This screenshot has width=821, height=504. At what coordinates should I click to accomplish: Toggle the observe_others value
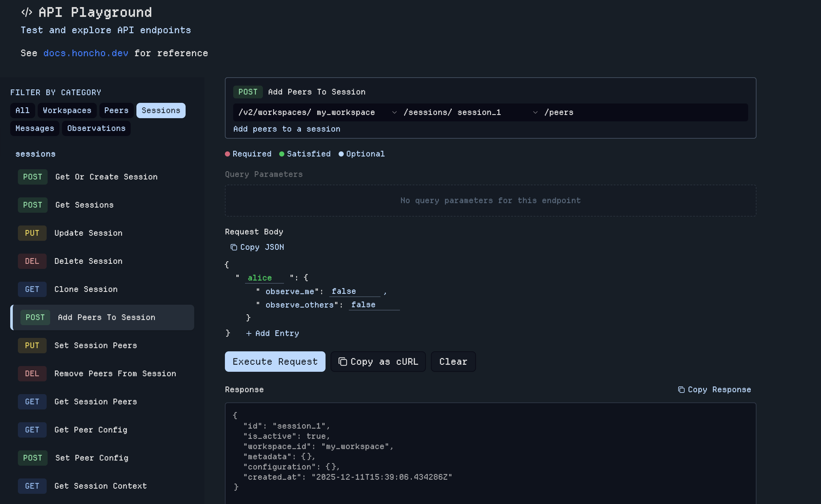coord(374,304)
